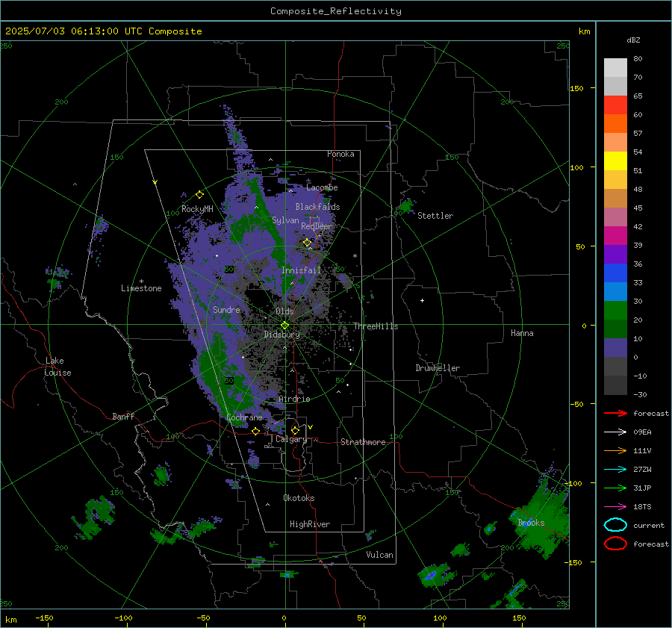Click the Innisfail city label
672x628 pixels.
301,270
